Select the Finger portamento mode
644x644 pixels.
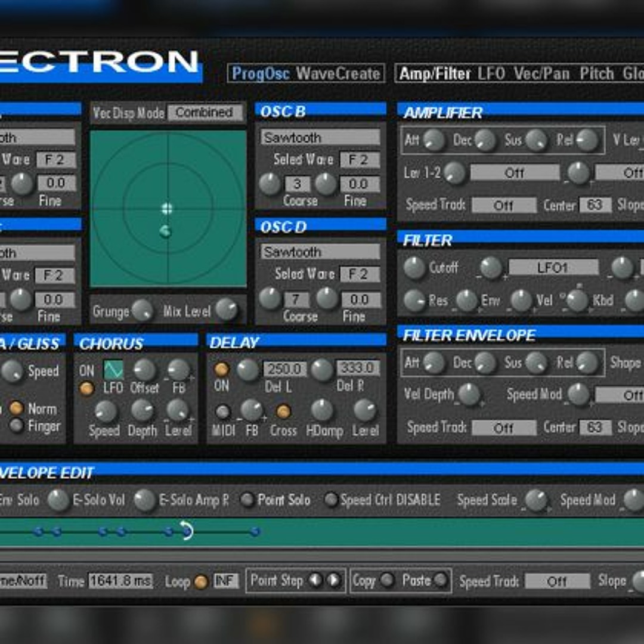pos(17,426)
